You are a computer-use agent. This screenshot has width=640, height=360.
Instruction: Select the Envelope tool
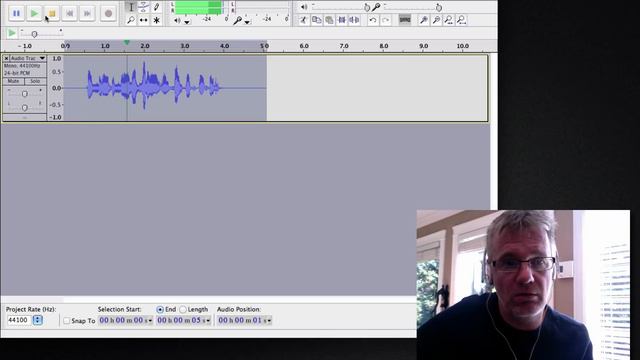(144, 7)
